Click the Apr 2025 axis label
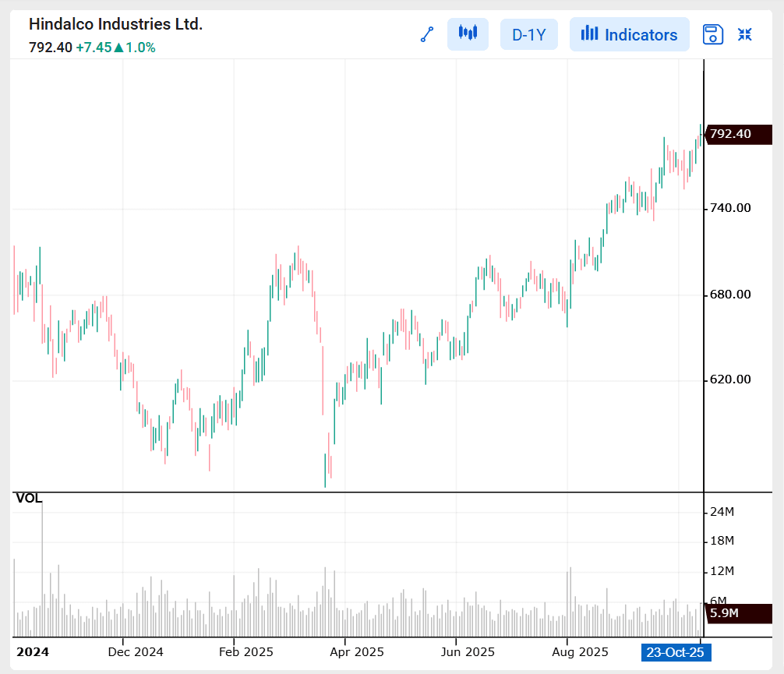Image resolution: width=784 pixels, height=674 pixels. (x=356, y=652)
